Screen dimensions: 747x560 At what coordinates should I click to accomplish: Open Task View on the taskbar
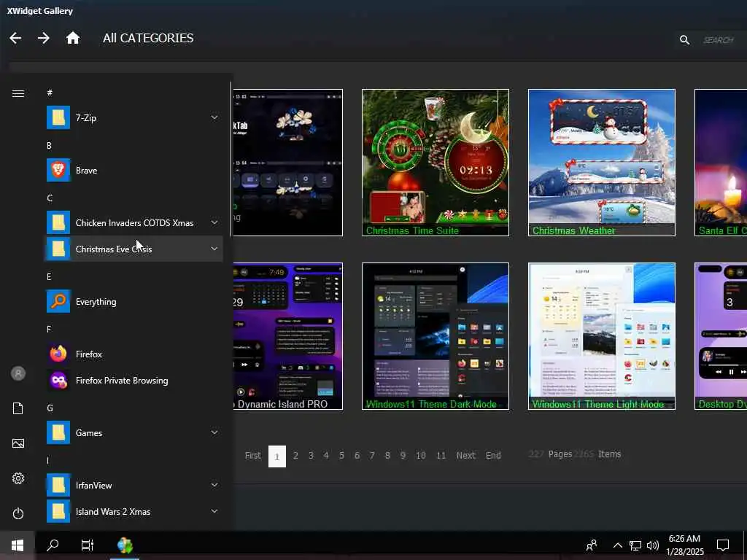click(x=88, y=545)
